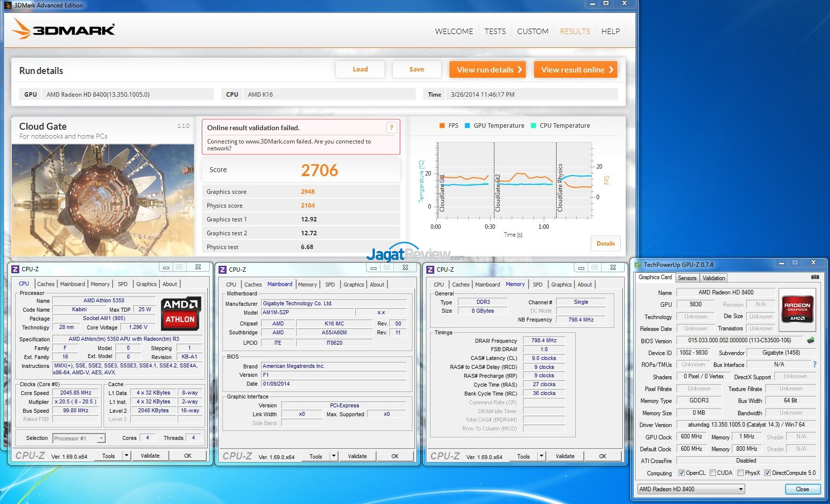Click the TechPowerUp GPU-Z title bar icon
The image size is (830, 504).
(x=638, y=265)
